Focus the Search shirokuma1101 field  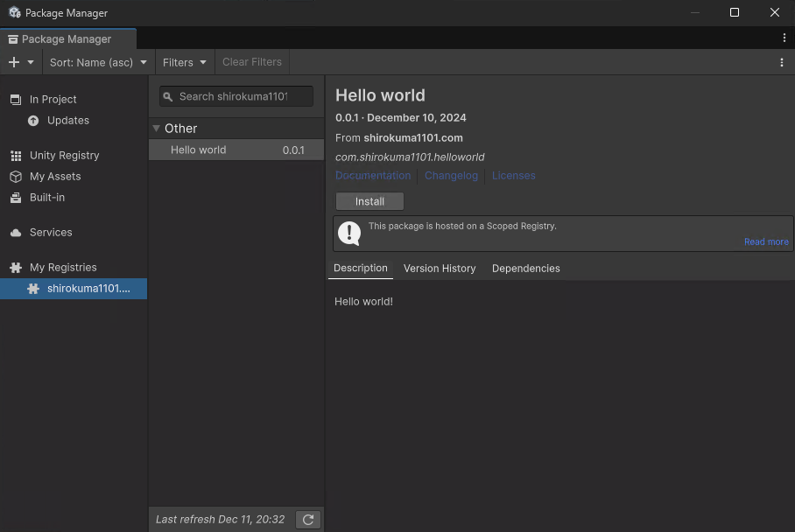(x=236, y=96)
